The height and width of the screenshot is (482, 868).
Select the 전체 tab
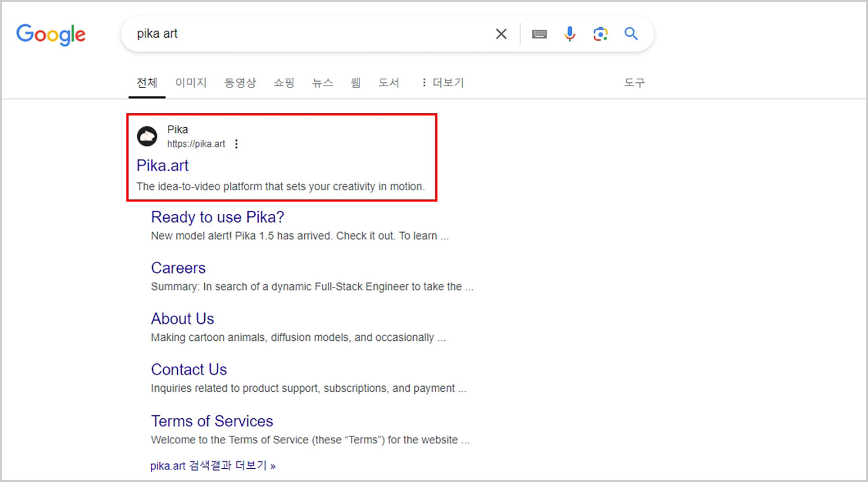pos(147,83)
